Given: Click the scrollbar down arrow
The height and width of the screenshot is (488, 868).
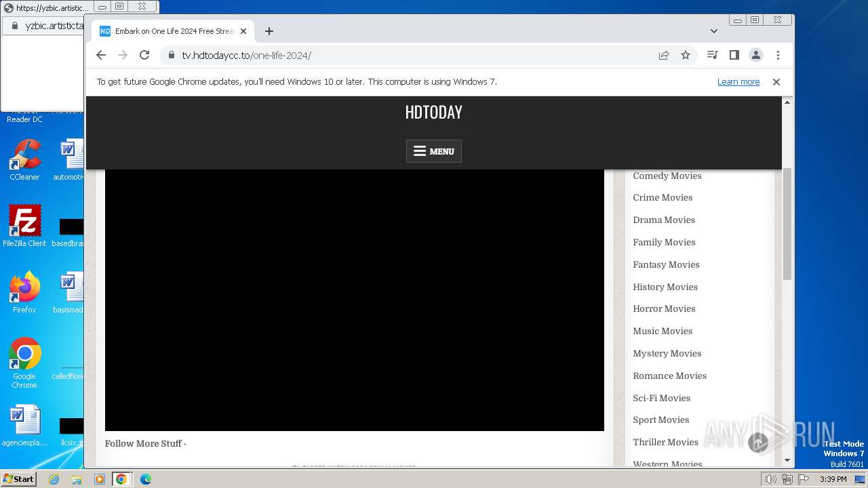Looking at the screenshot, I should tap(787, 460).
